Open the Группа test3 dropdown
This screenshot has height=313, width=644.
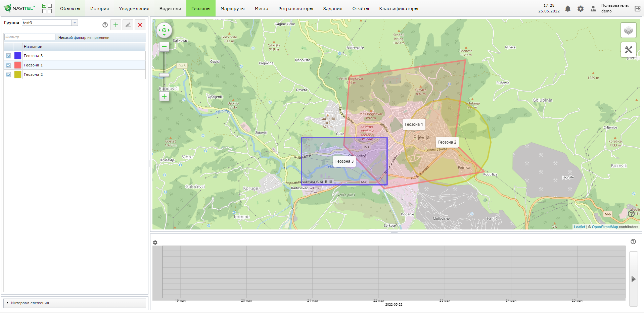(75, 23)
